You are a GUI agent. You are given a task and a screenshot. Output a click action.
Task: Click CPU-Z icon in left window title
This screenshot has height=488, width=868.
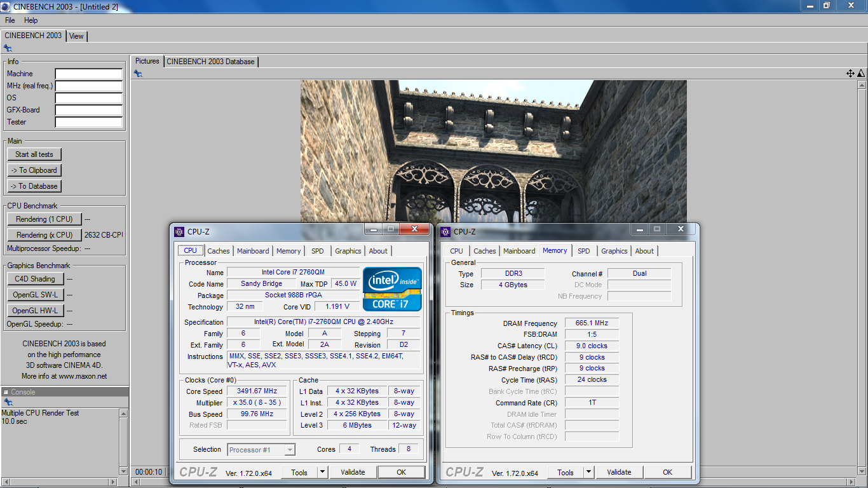click(x=180, y=232)
